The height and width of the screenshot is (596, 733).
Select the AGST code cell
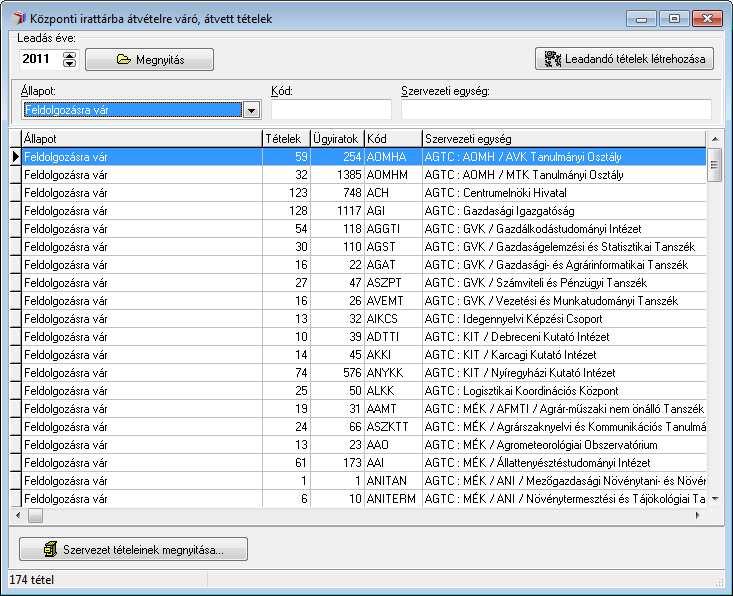pyautogui.click(x=393, y=247)
